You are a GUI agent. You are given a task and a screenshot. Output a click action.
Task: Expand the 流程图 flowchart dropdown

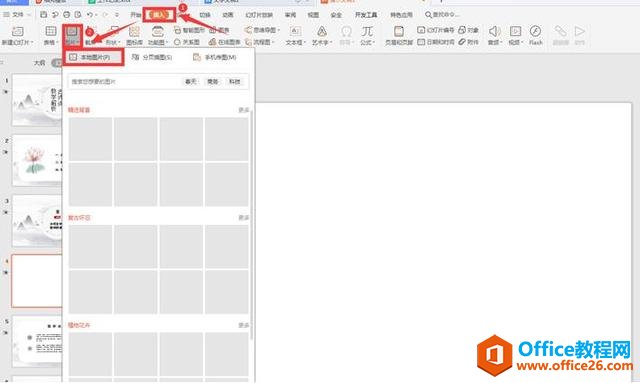coord(260,42)
